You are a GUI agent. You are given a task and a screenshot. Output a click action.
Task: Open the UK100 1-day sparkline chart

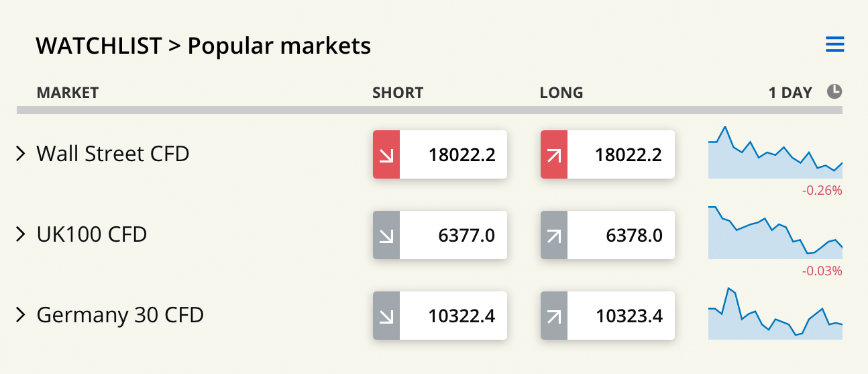(775, 234)
